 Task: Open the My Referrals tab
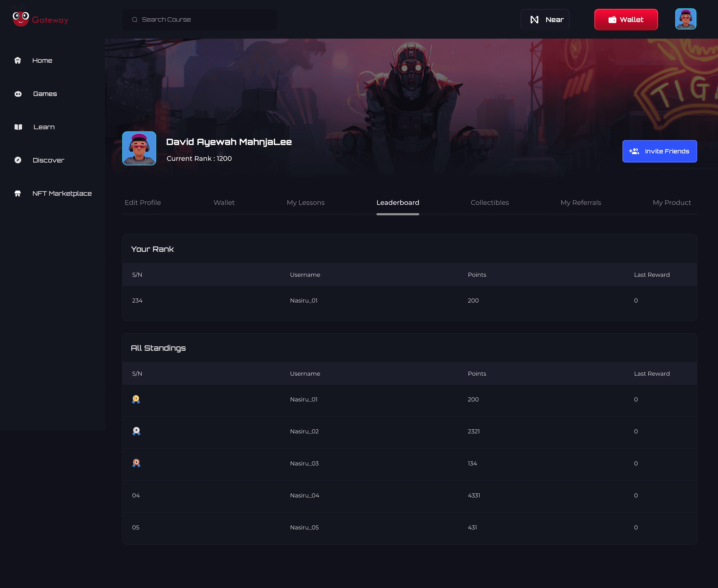click(581, 202)
